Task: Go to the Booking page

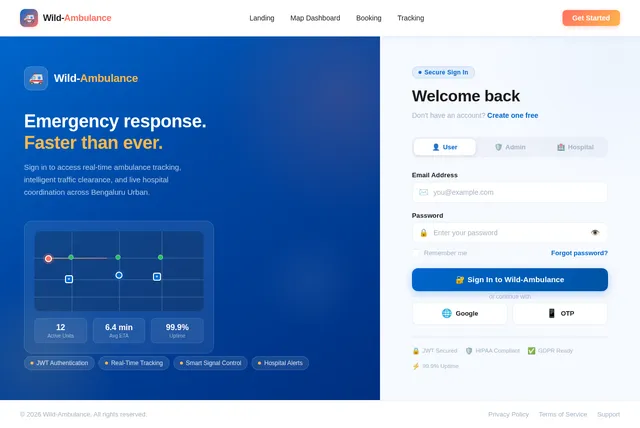Action: point(369,18)
